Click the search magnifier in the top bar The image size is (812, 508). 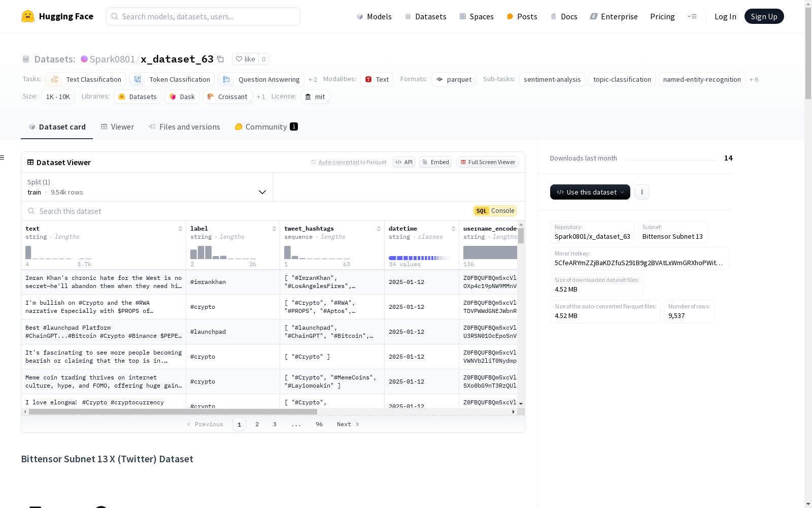point(115,16)
